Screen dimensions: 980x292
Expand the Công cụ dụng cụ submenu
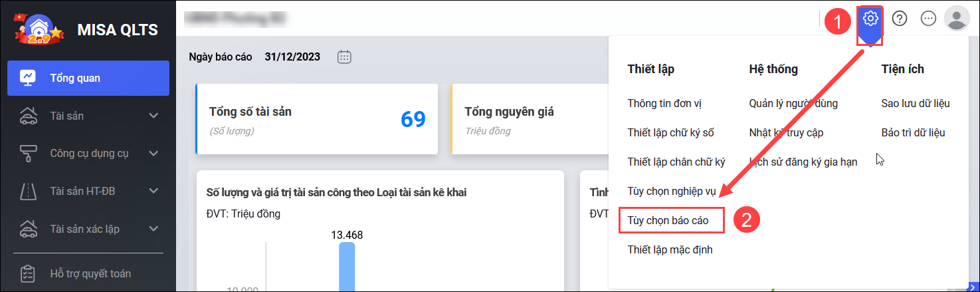pyautogui.click(x=153, y=154)
